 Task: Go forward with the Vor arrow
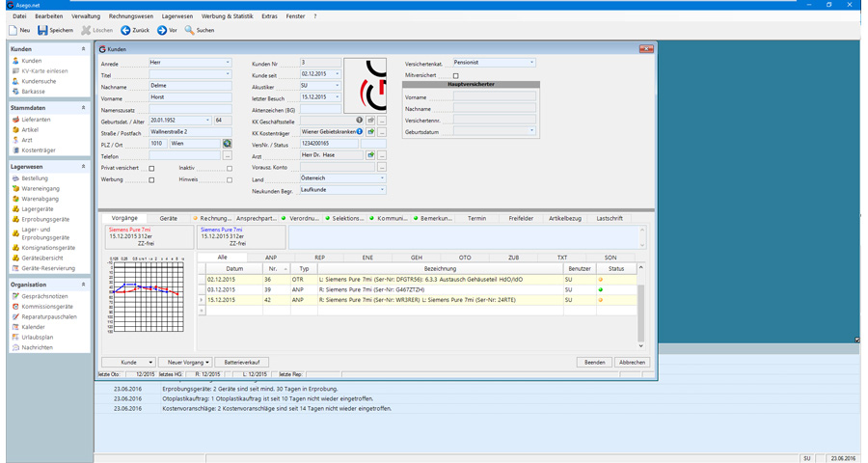click(x=162, y=31)
